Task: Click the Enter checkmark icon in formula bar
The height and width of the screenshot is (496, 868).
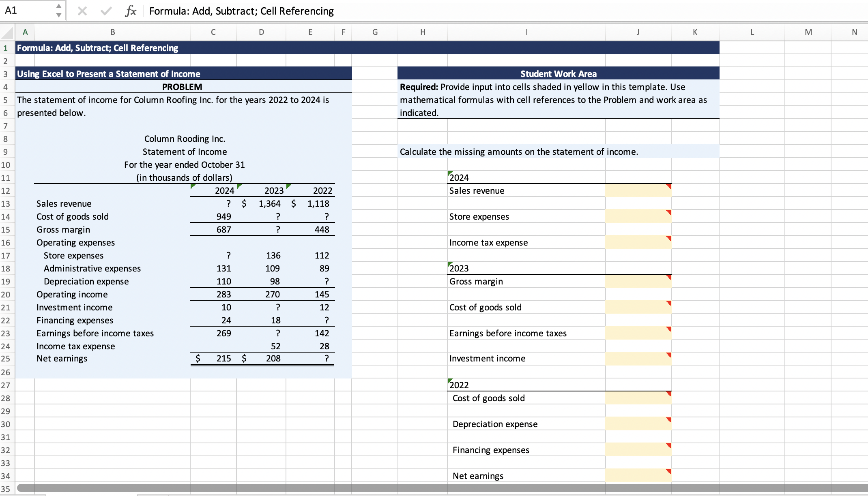Action: pyautogui.click(x=106, y=11)
